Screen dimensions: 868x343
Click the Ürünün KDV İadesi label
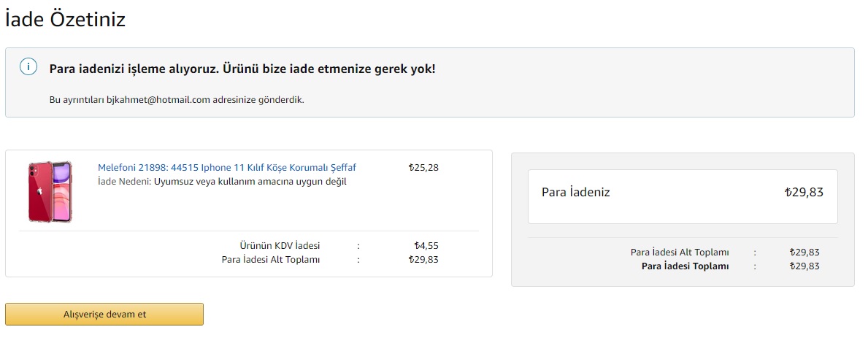(280, 246)
